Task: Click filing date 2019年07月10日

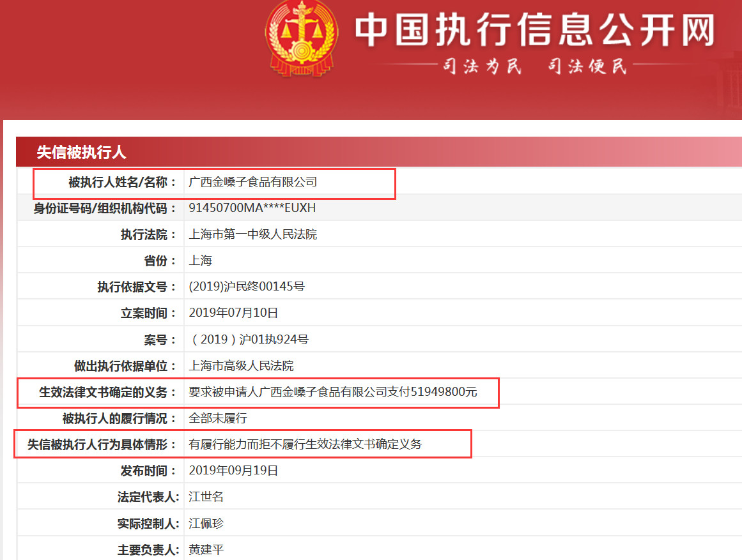Action: pyautogui.click(x=234, y=313)
